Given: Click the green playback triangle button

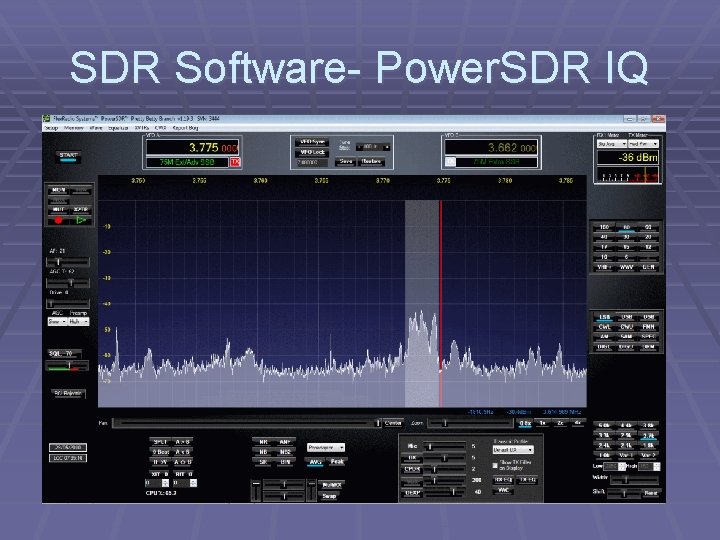Looking at the screenshot, I should click(81, 220).
